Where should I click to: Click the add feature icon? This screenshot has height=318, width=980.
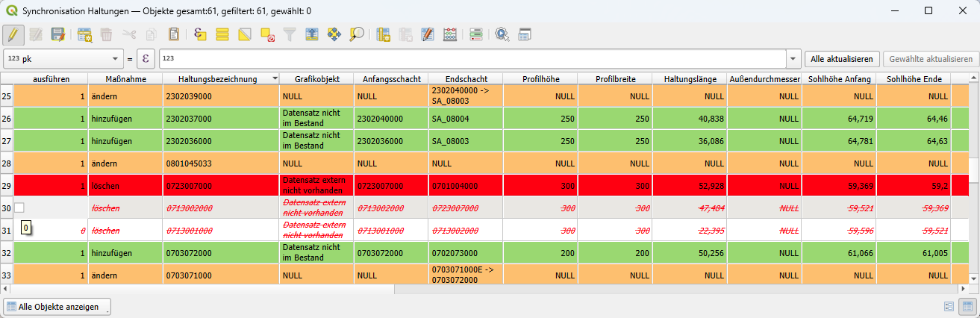(84, 34)
